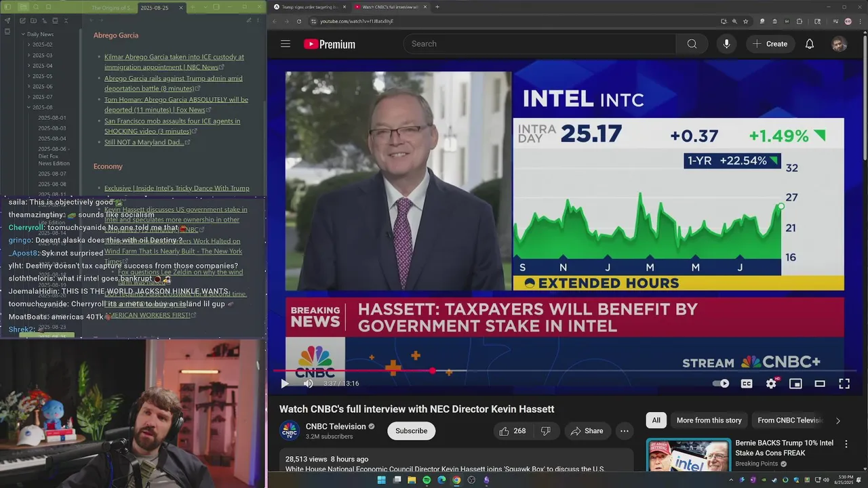Click the YouTube search magnifier button
This screenshot has height=488, width=868.
[692, 44]
